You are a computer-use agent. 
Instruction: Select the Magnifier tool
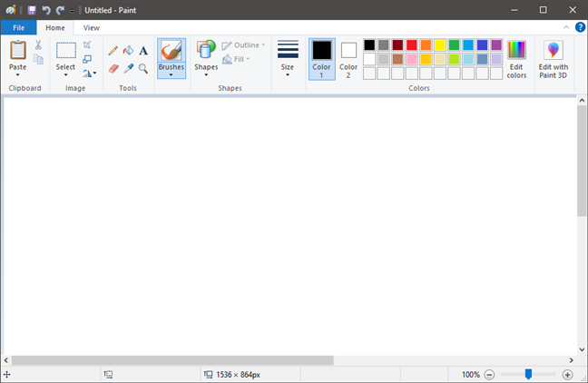[x=143, y=68]
